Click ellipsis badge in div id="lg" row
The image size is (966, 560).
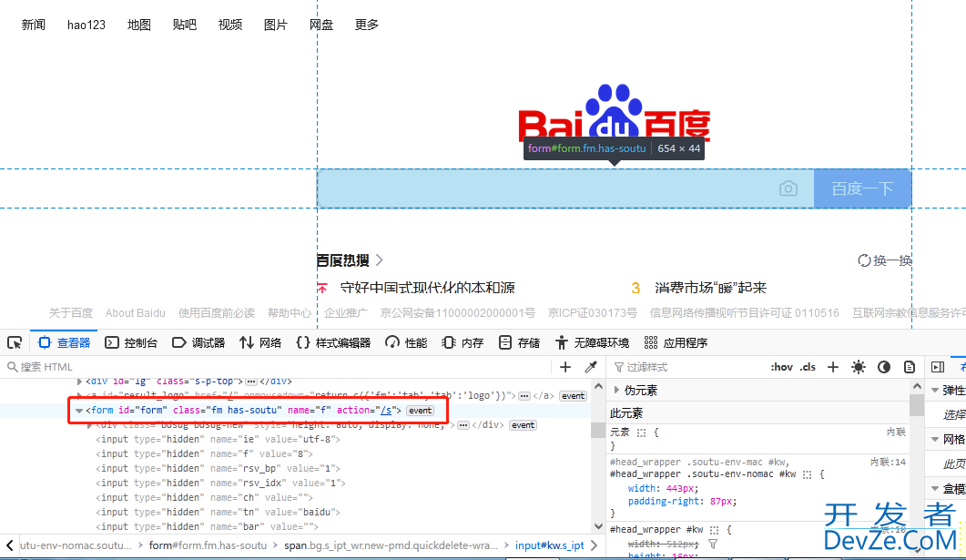tap(250, 382)
